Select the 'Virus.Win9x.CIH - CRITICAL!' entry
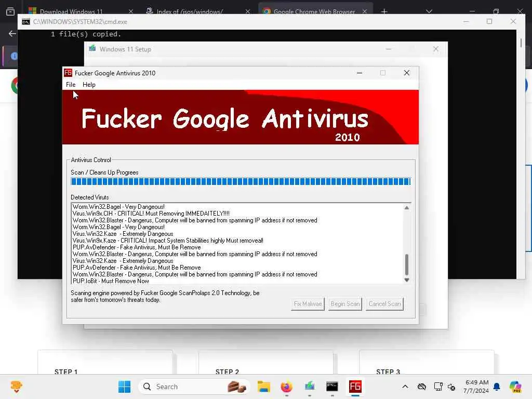The image size is (532, 399). (x=151, y=214)
